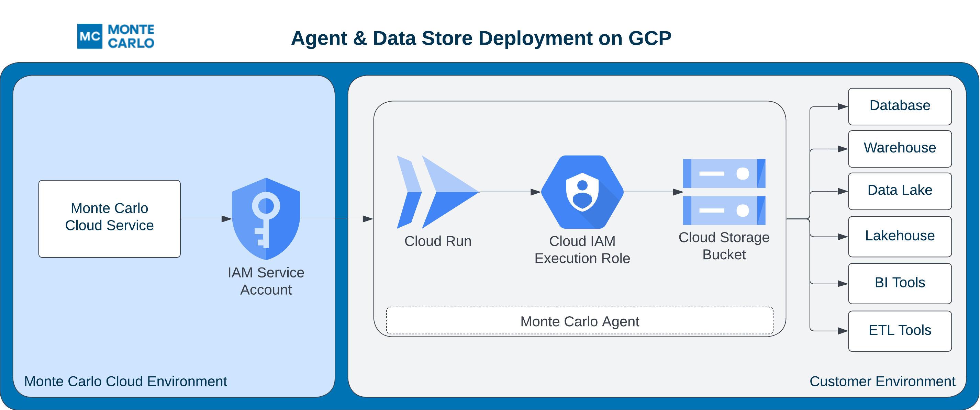Click the diagram title about GCP deployment
Viewport: 980px width, 410px height.
pyautogui.click(x=481, y=38)
